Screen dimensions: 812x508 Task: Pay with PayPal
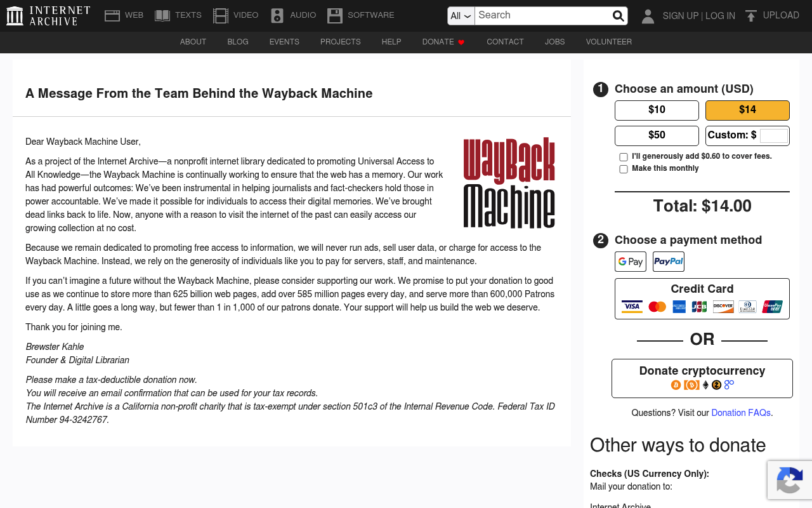pos(669,262)
